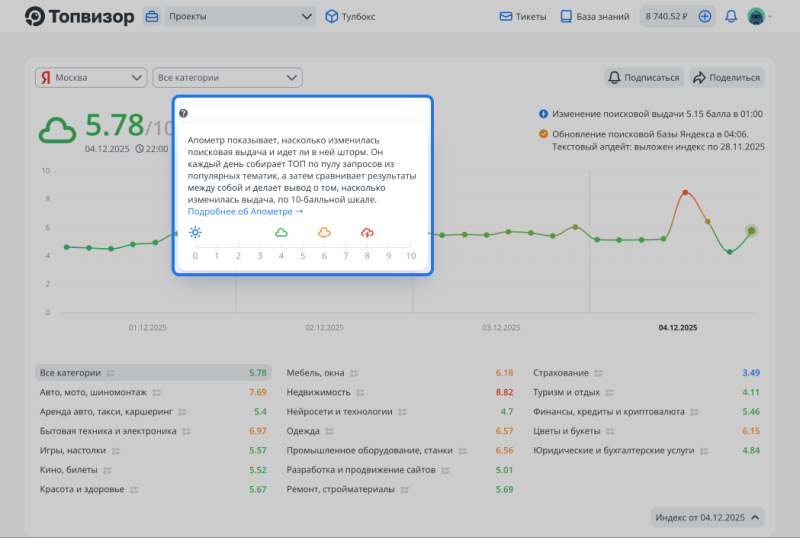The image size is (800, 538).
Task: Click the green cloud scale icon
Action: (x=281, y=233)
